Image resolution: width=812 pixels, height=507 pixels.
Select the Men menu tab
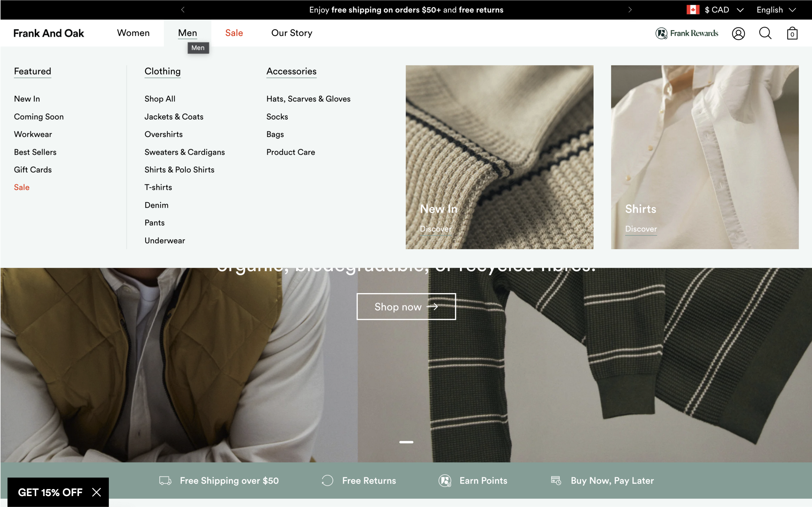tap(187, 32)
